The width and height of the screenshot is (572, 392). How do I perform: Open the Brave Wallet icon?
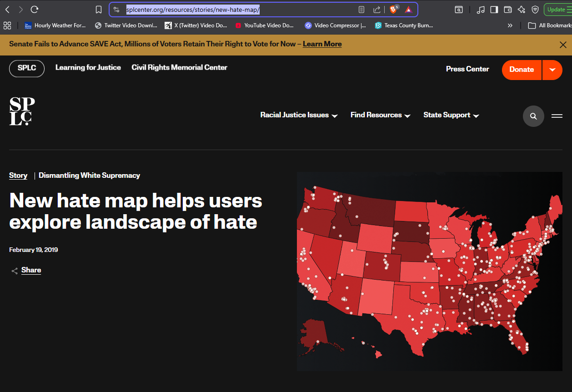[508, 10]
